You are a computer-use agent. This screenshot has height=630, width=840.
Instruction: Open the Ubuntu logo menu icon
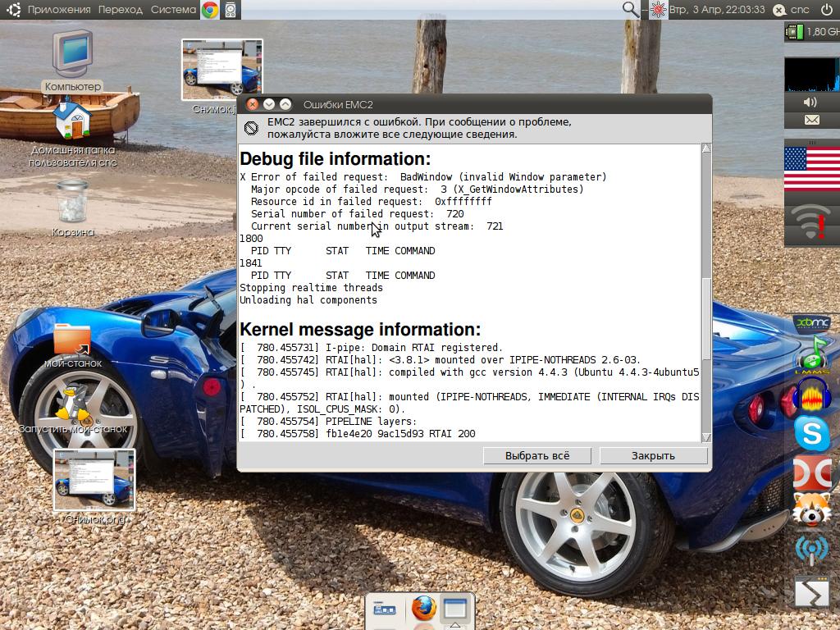tap(13, 9)
